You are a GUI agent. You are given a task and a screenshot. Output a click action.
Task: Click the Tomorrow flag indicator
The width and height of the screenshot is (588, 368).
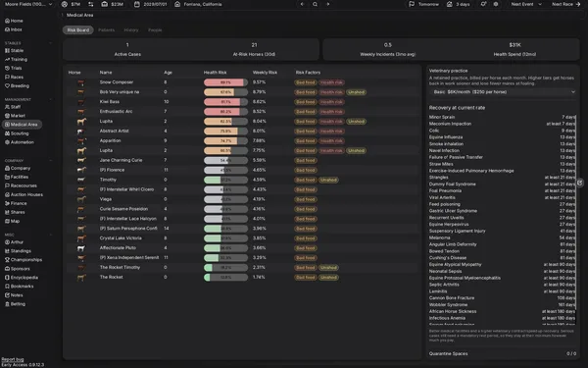(x=423, y=4)
